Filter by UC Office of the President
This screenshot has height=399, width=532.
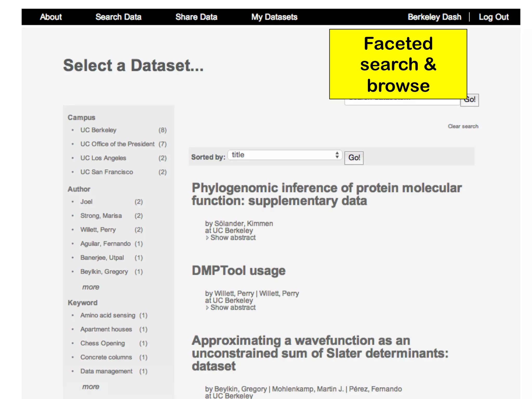pos(117,144)
